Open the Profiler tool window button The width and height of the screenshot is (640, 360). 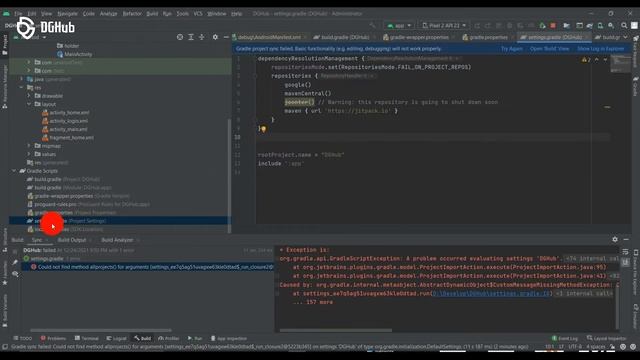[x=169, y=338]
